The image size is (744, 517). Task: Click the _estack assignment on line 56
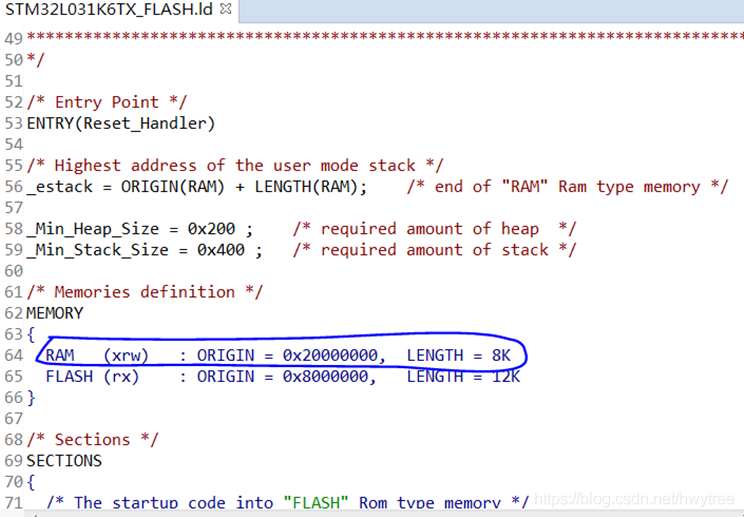pyautogui.click(x=197, y=186)
